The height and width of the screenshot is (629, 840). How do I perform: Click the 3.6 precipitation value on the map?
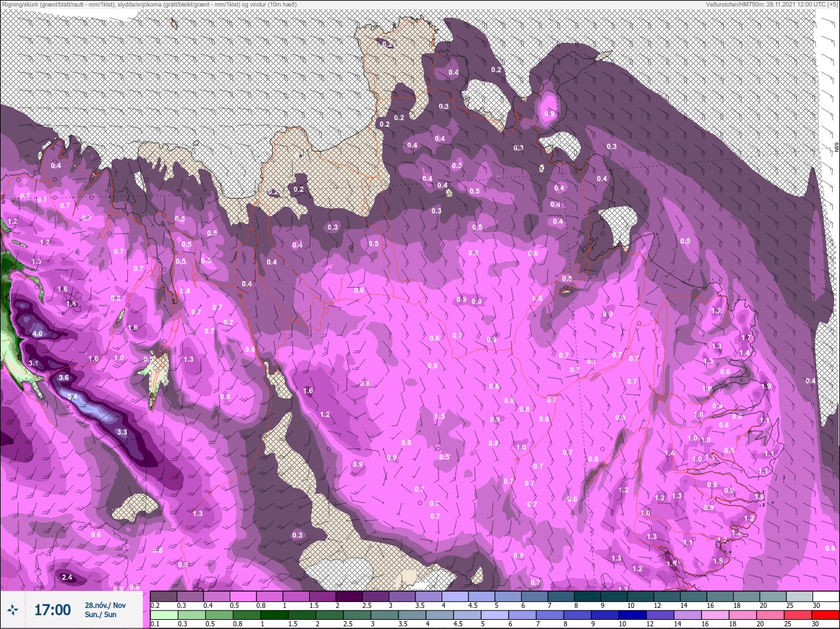pos(64,378)
